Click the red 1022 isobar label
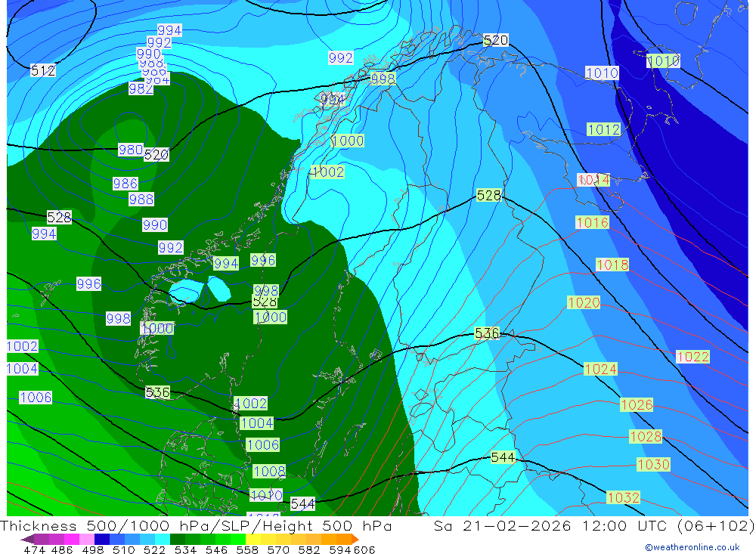The height and width of the screenshot is (554, 756). pos(692,357)
